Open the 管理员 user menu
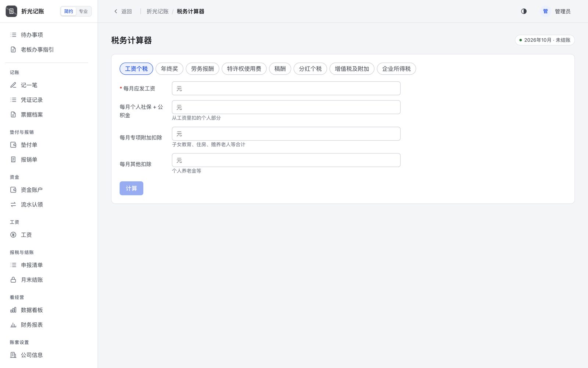 click(x=556, y=11)
